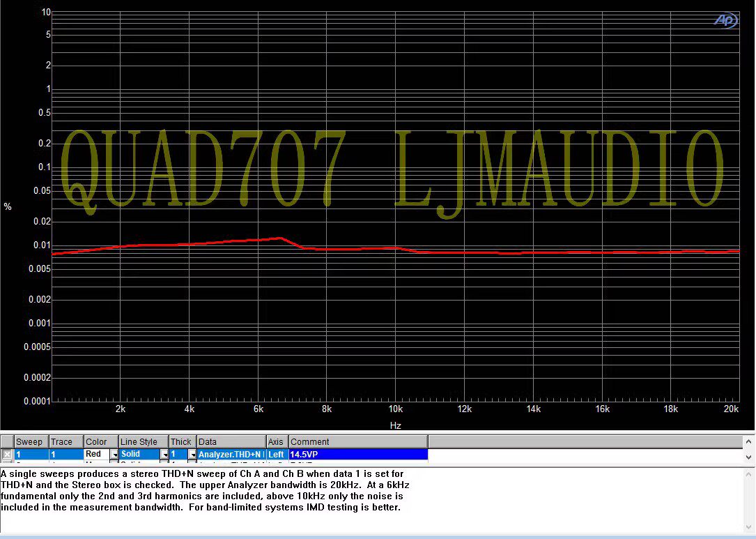The image size is (756, 539).
Task: Select the Left axis cell
Action: (277, 455)
